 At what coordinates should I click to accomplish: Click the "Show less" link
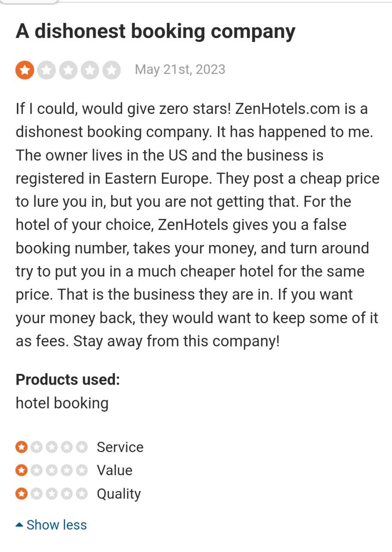pos(56,525)
